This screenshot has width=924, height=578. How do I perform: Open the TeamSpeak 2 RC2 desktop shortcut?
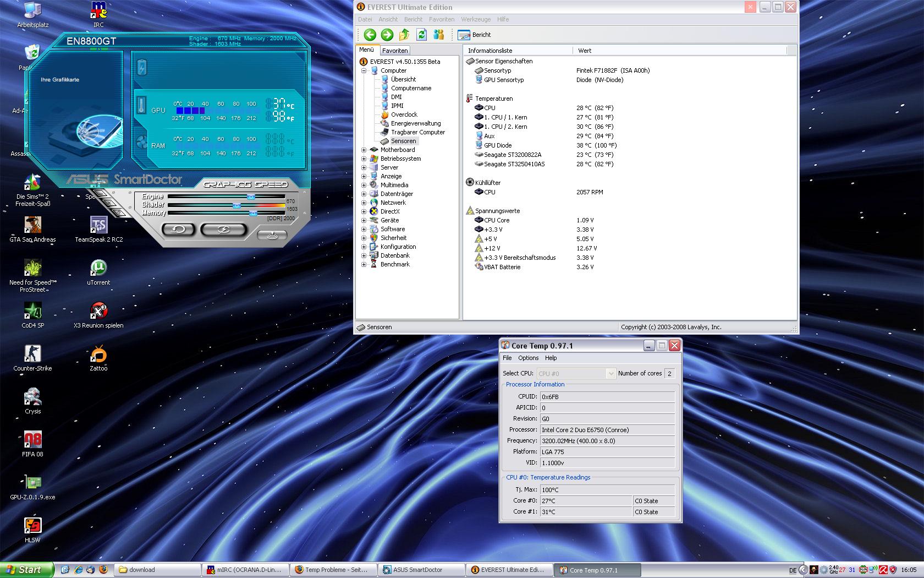coord(99,230)
